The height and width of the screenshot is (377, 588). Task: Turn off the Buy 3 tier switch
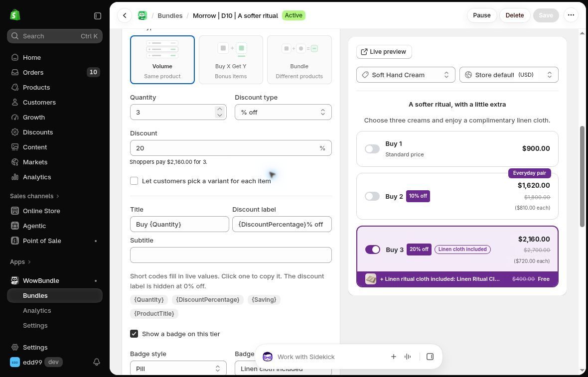[x=372, y=250]
